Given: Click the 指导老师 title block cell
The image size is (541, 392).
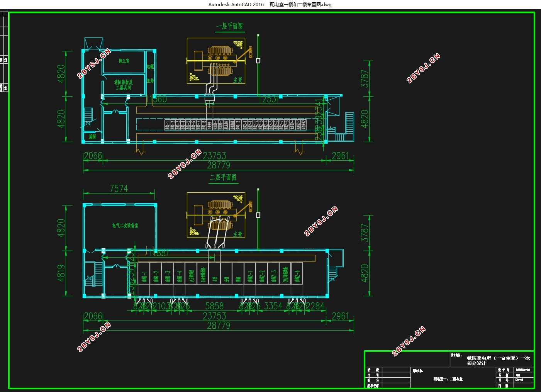Looking at the screenshot, I should (373, 385).
